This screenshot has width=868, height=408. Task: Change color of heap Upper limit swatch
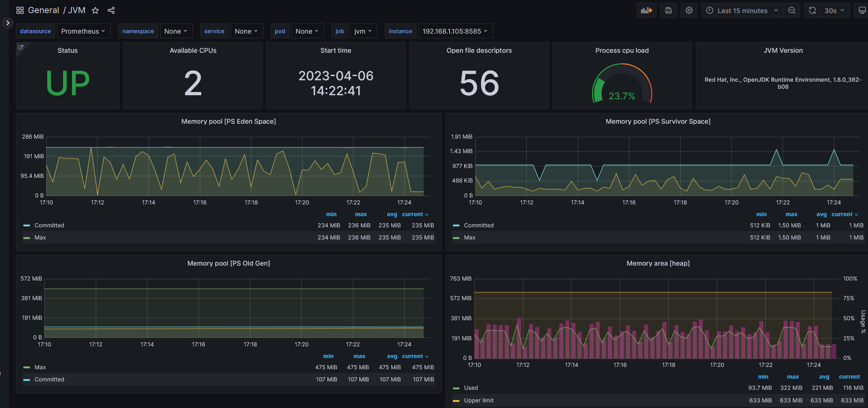[456, 401]
